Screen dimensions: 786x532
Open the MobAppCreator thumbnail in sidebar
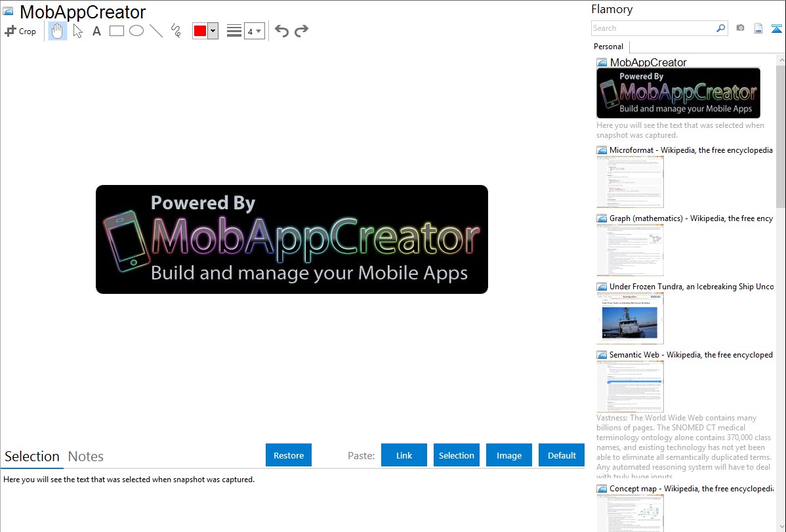[x=678, y=93]
